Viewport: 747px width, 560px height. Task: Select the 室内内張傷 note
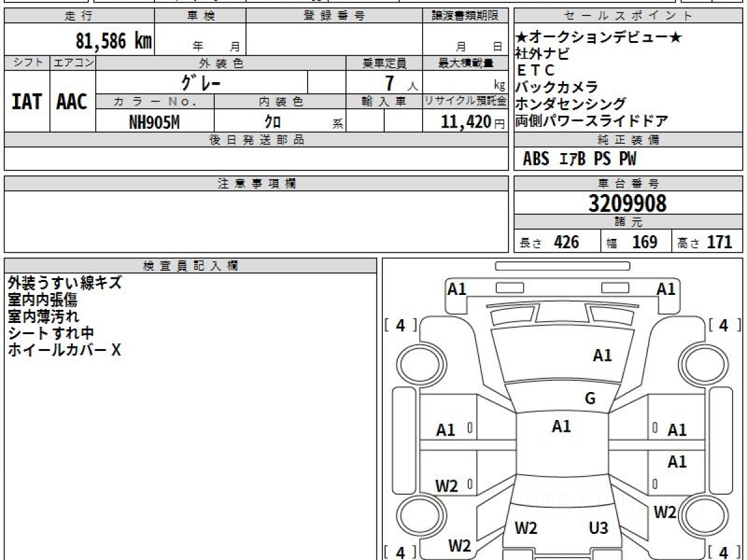(42, 299)
